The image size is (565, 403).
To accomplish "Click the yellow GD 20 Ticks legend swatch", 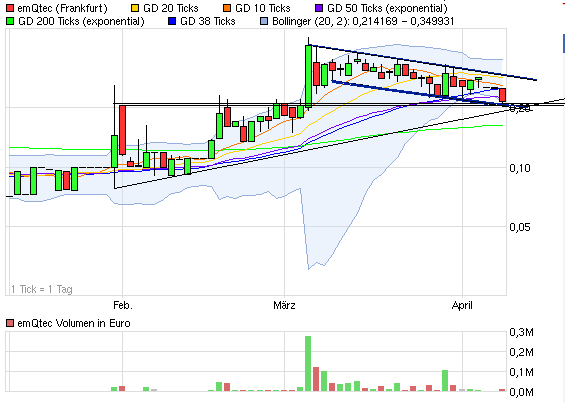I will tap(135, 8).
